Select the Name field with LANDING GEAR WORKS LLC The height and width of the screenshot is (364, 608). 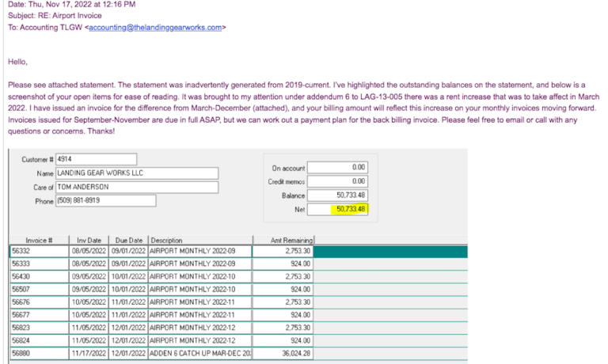click(x=136, y=173)
